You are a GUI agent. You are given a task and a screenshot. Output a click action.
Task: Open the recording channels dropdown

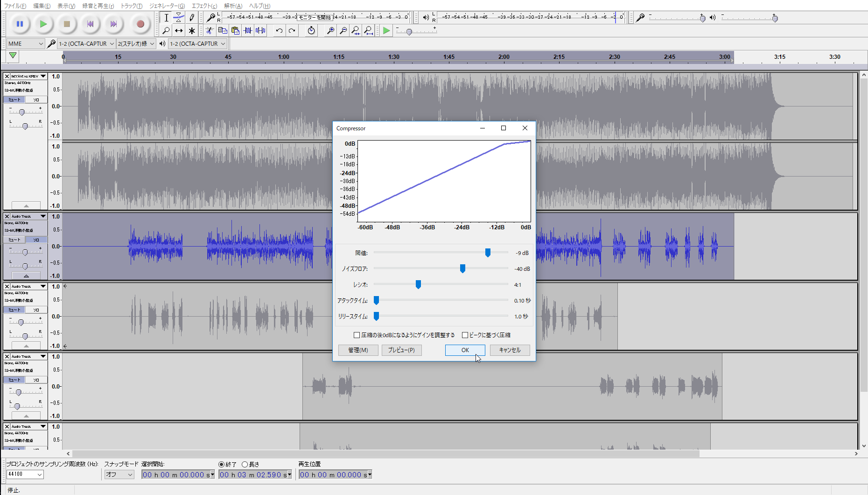pos(136,43)
